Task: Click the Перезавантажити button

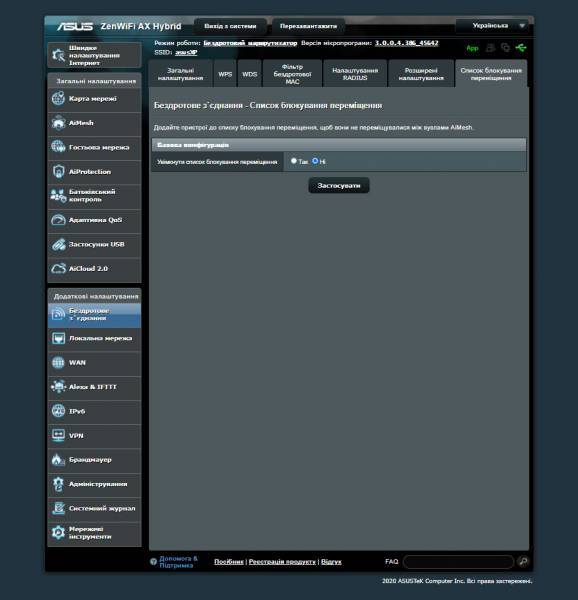Action: pos(308,26)
